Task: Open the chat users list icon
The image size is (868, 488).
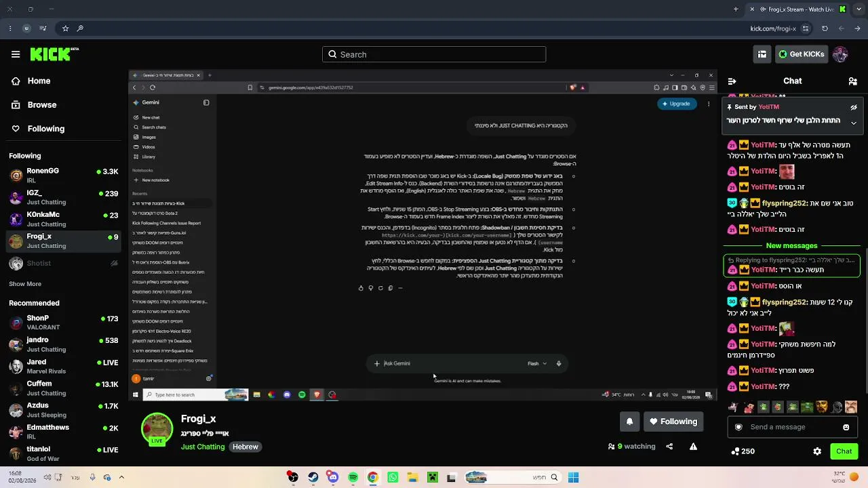Action: 852,81
